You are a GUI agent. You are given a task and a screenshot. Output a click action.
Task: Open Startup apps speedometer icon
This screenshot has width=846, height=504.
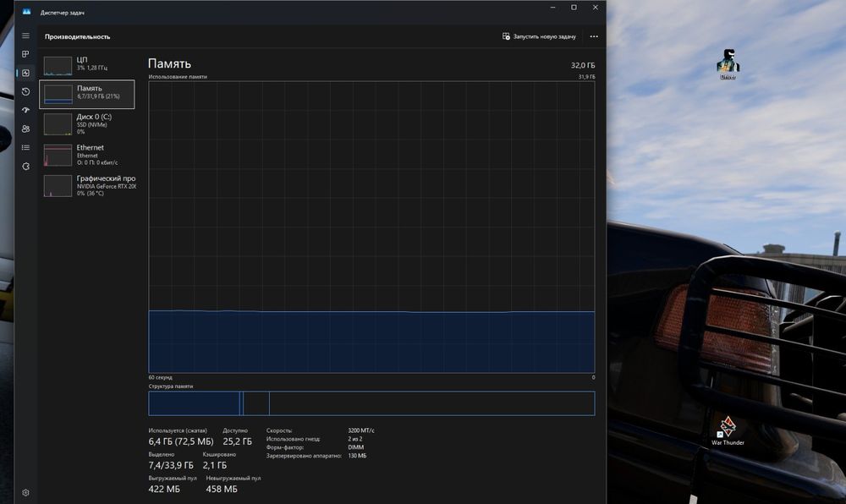pos(25,110)
